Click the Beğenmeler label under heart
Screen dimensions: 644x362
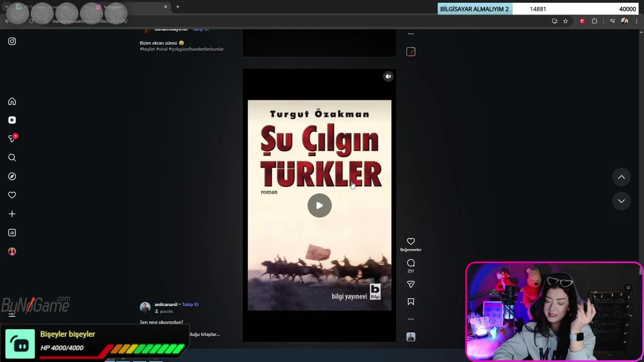coord(411,250)
